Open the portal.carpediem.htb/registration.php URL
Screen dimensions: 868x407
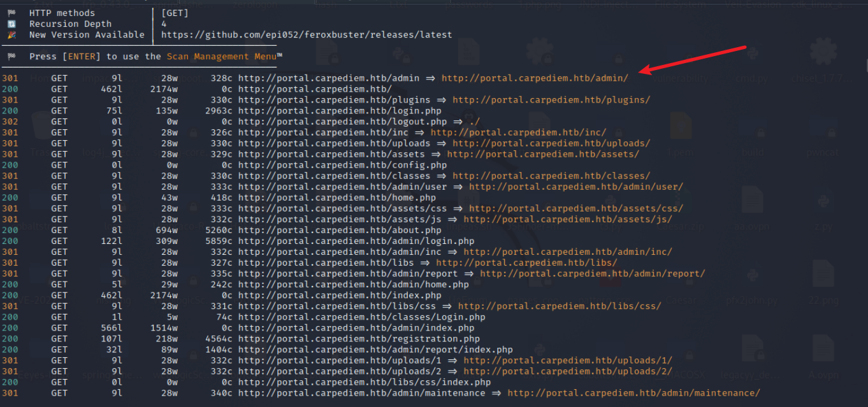(x=359, y=338)
